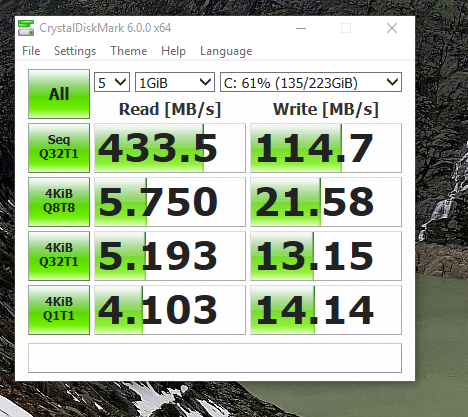Open the Theme menu
This screenshot has width=468, height=417.
point(129,51)
